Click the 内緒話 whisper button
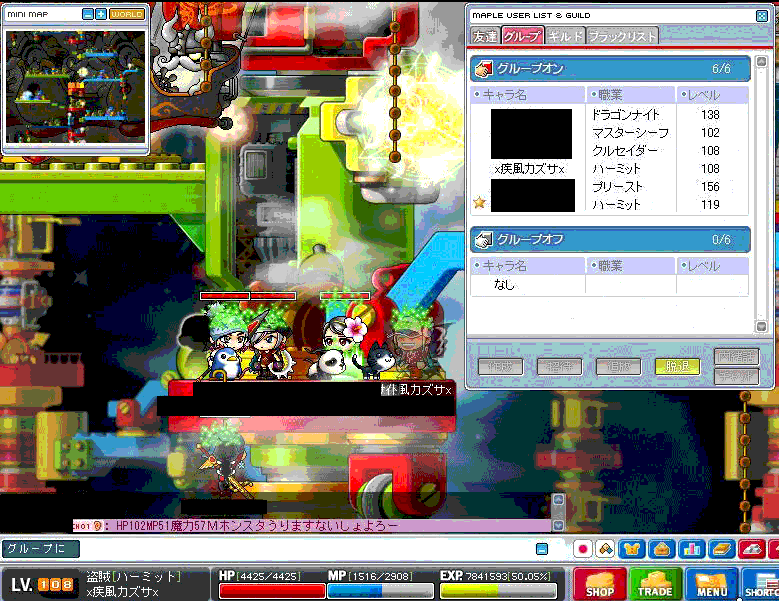 pyautogui.click(x=737, y=357)
